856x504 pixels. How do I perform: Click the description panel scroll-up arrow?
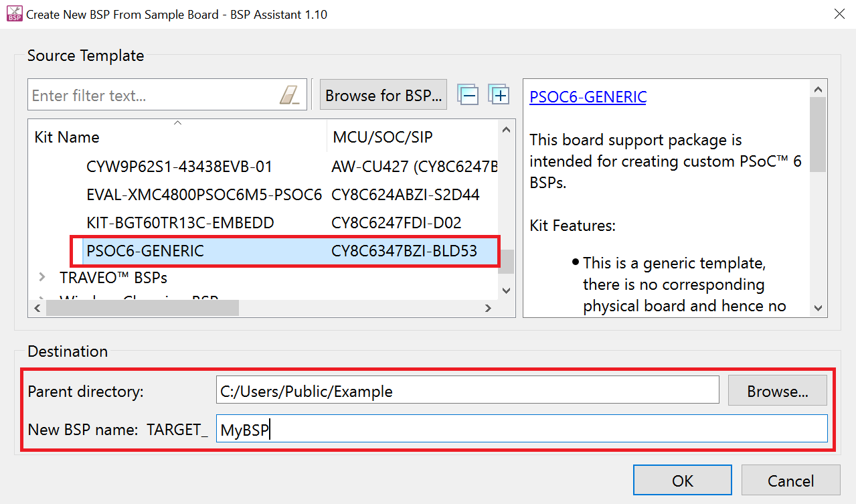click(x=818, y=89)
